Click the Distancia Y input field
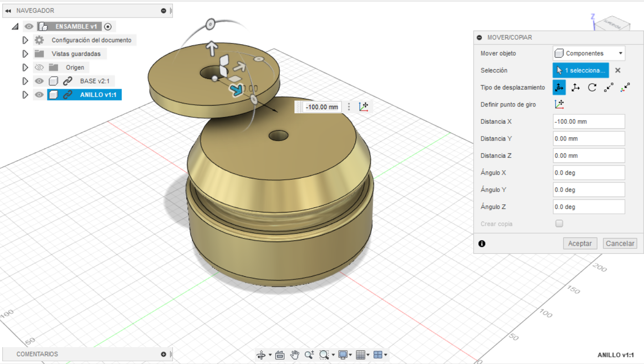The width and height of the screenshot is (644, 364). 589,138
